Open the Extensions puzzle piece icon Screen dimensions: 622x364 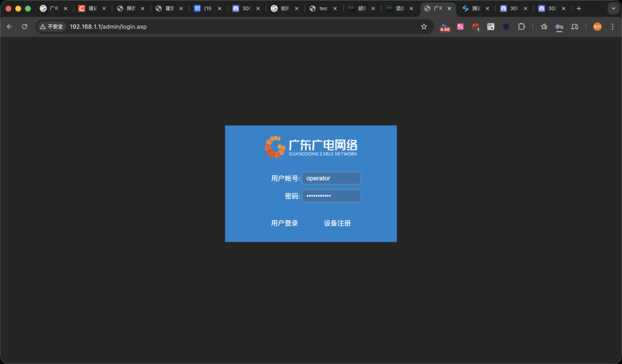522,27
